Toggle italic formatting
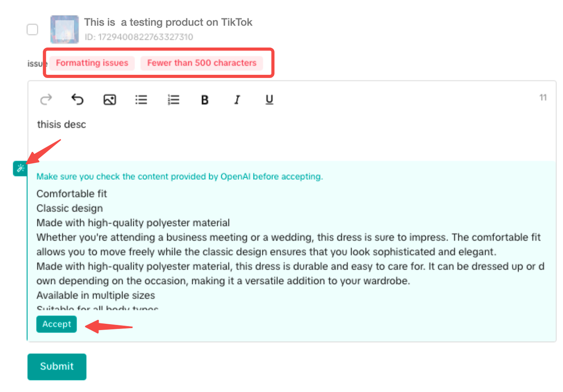The width and height of the screenshot is (563, 392). [x=237, y=100]
